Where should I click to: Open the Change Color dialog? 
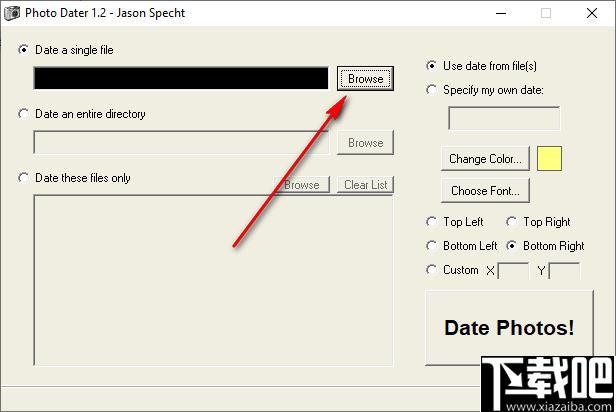(x=485, y=159)
